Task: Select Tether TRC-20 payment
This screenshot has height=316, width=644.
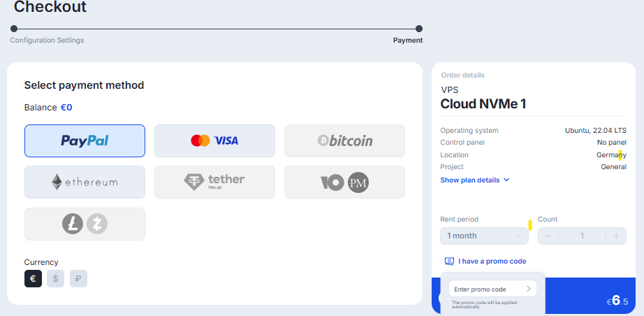Action: [214, 182]
